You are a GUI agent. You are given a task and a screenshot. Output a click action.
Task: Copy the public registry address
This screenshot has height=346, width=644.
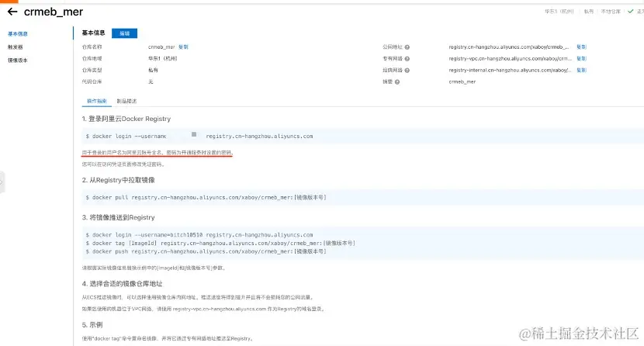(582, 47)
